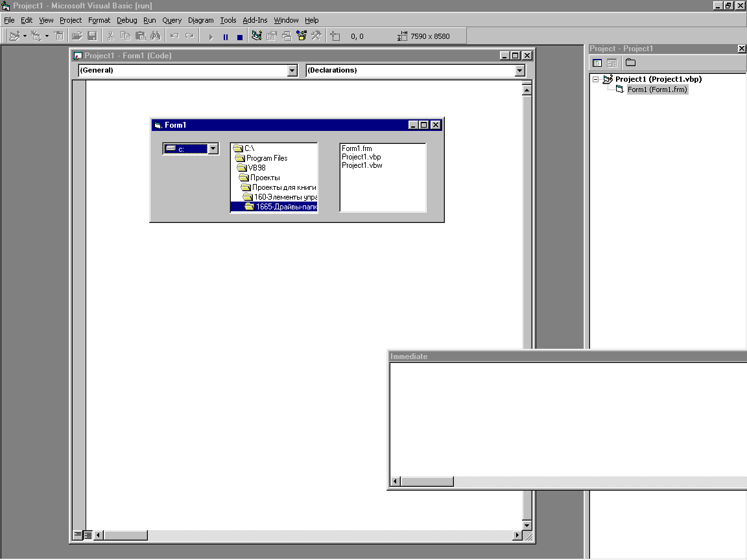Select Form1.frm in the file list
The width and height of the screenshot is (747, 560).
(357, 148)
